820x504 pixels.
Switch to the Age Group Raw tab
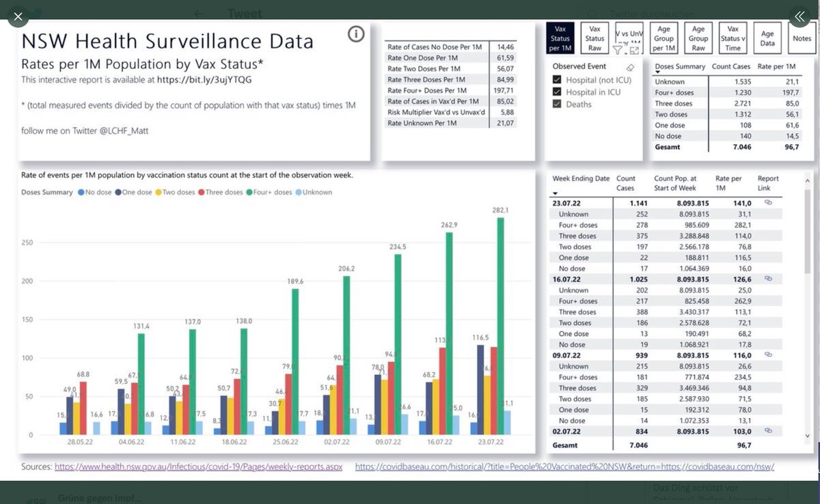pos(698,38)
